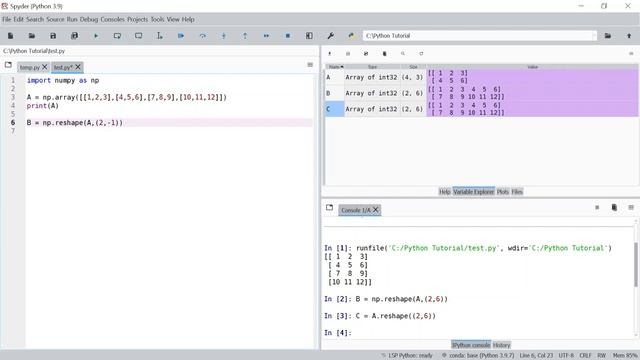Refresh the variables list
This screenshot has height=360, width=640.
coord(421,53)
